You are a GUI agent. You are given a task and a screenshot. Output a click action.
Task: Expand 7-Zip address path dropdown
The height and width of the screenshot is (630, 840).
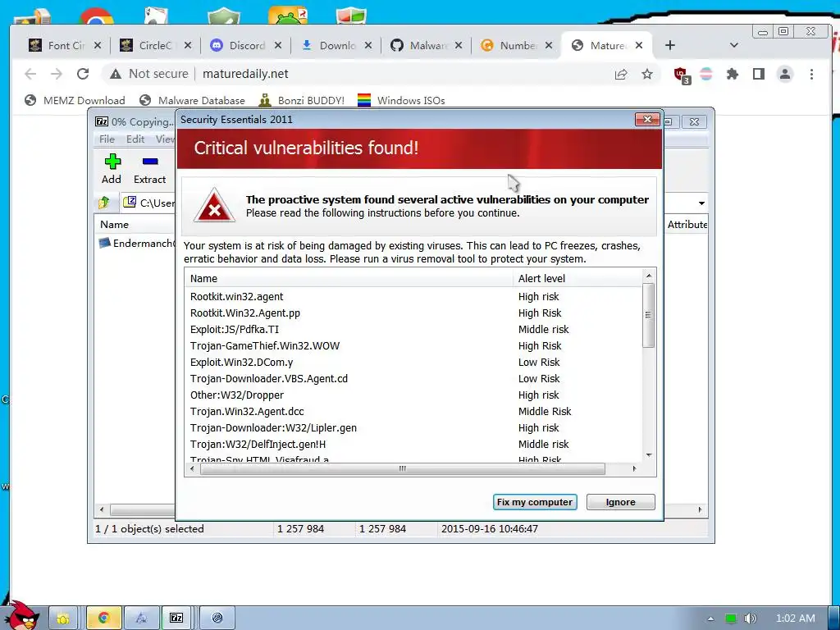click(701, 203)
